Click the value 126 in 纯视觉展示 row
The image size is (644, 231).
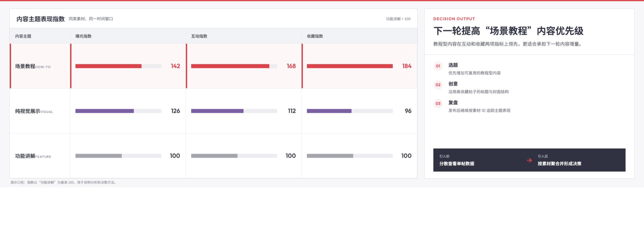point(175,111)
